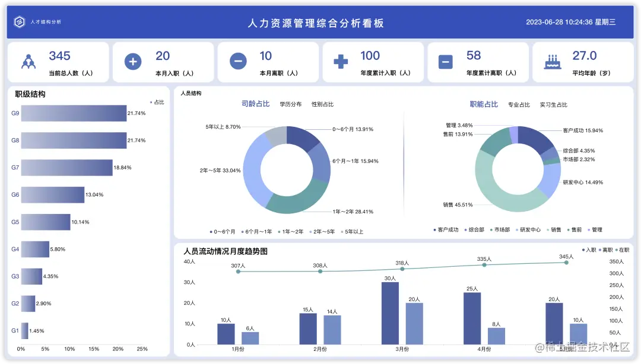Toggle the 售前 legend entry below the chart
641x364 pixels.
(575, 229)
